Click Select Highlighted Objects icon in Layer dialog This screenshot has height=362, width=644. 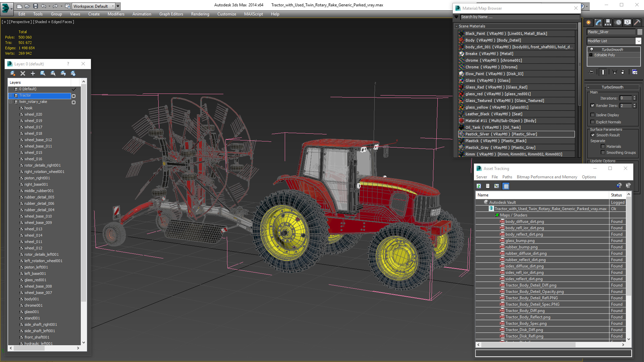pyautogui.click(x=43, y=73)
